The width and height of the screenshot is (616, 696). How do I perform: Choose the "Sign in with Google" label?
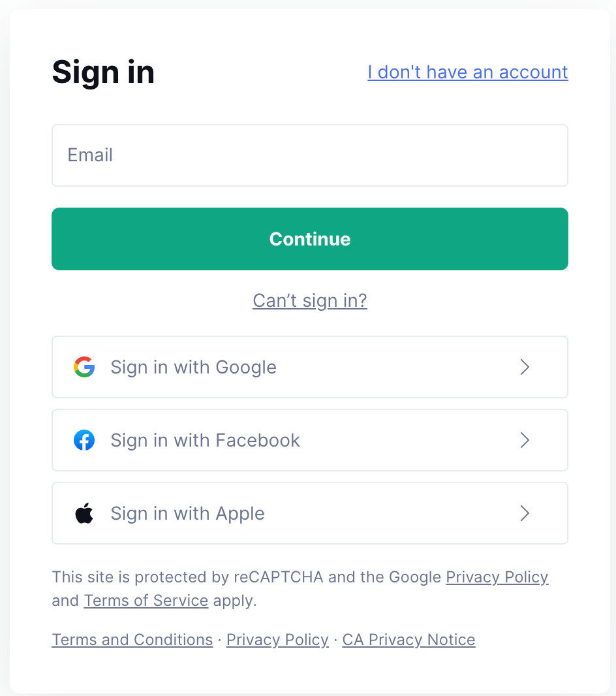click(x=193, y=367)
